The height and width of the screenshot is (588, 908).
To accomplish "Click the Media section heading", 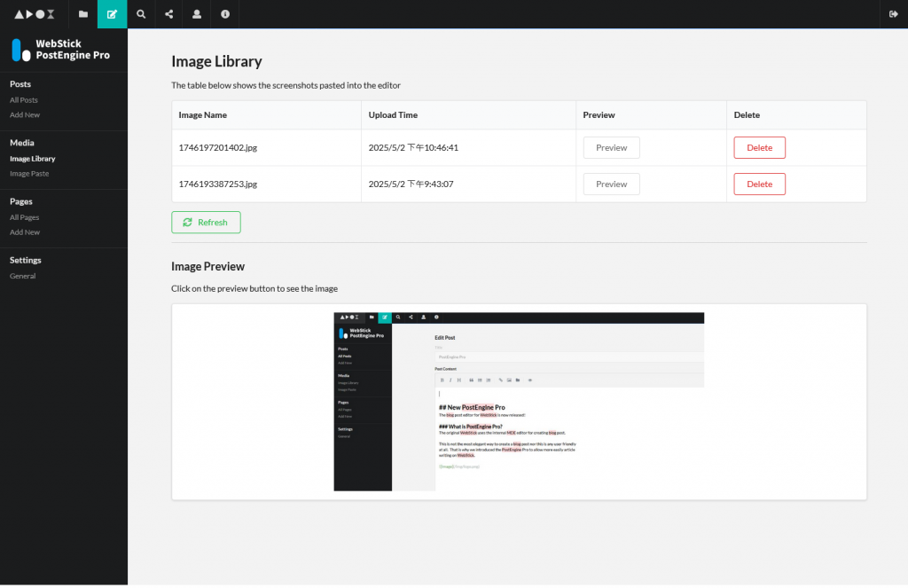I will [22, 143].
